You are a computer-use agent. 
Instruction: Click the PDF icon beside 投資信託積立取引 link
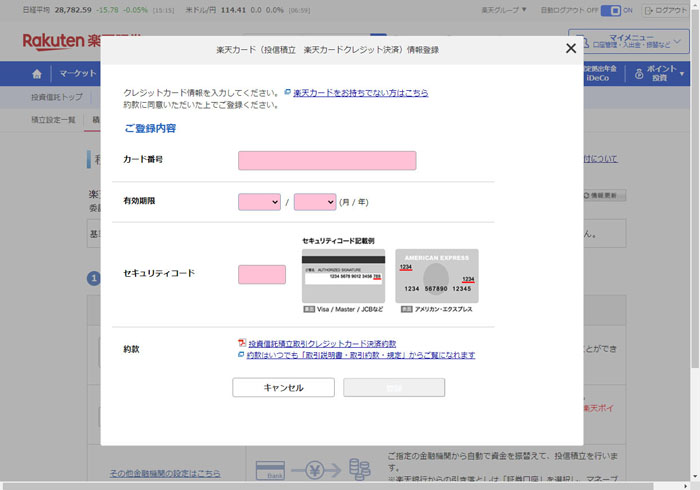coord(241,343)
